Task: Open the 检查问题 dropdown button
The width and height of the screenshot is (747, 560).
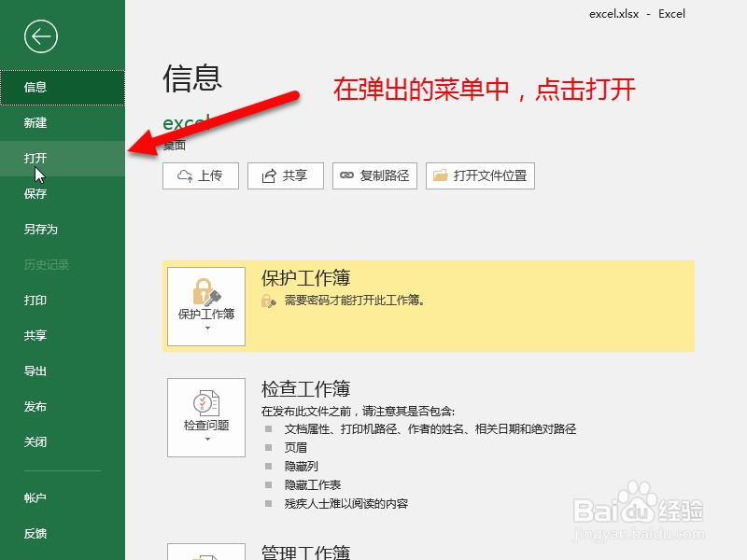Action: coord(206,417)
